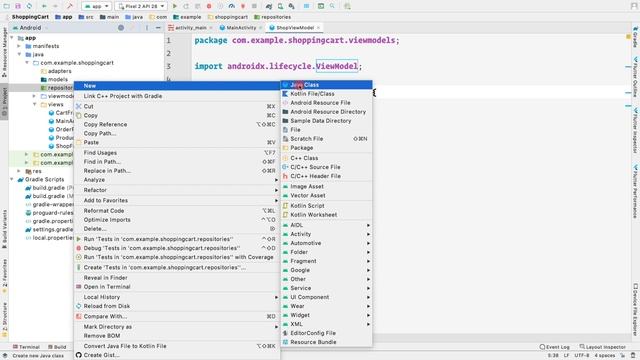Click the search magnifier toolbar icon
This screenshot has width=640, height=360.
click(x=332, y=6)
